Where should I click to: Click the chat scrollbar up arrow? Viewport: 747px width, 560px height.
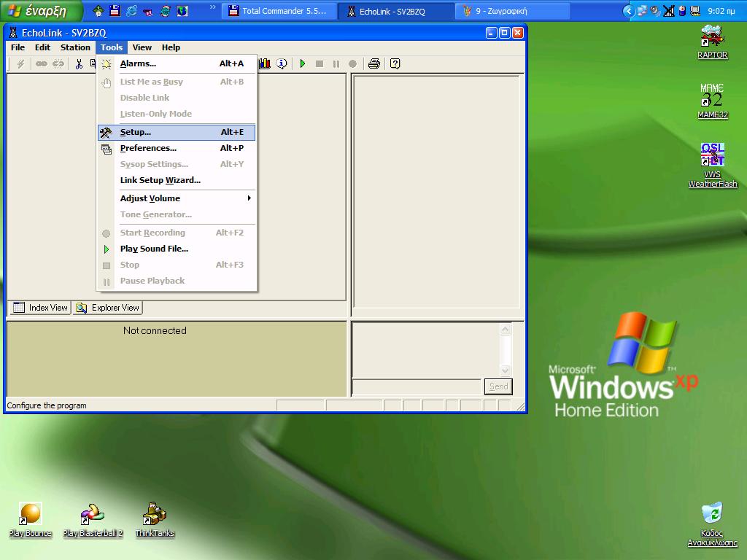tap(506, 329)
